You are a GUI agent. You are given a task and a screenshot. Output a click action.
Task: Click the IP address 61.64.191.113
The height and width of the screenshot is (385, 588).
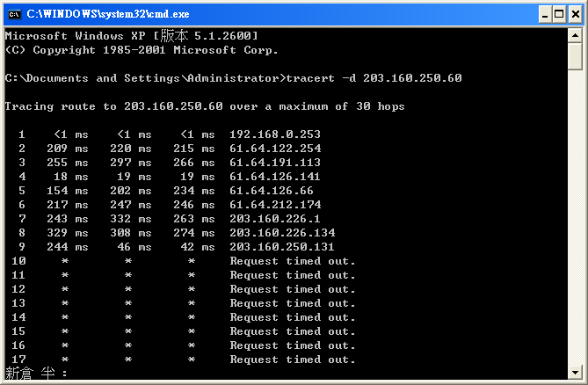[275, 163]
